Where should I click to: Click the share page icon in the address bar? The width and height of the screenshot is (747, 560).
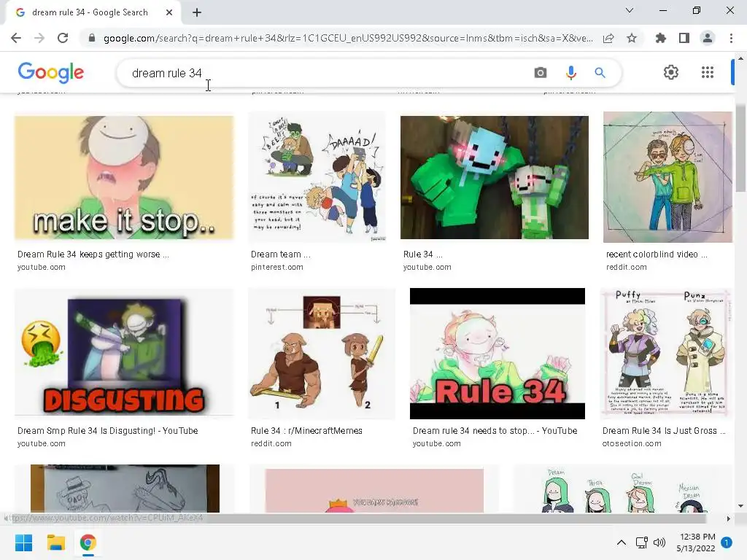(608, 38)
